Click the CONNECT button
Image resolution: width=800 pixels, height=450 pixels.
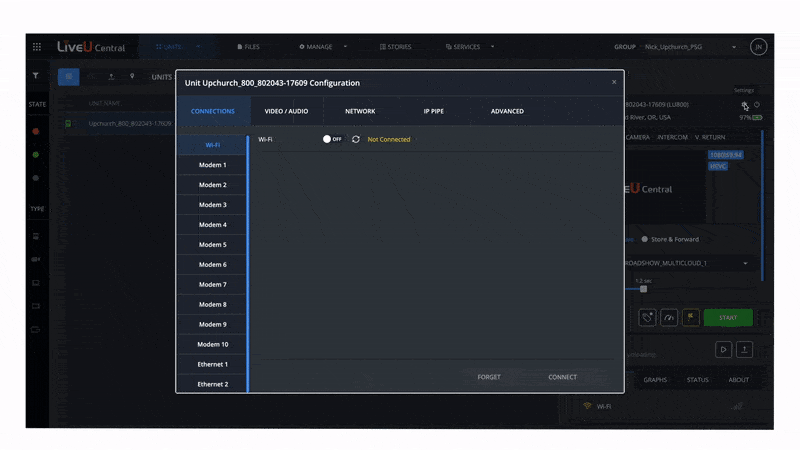pos(562,377)
